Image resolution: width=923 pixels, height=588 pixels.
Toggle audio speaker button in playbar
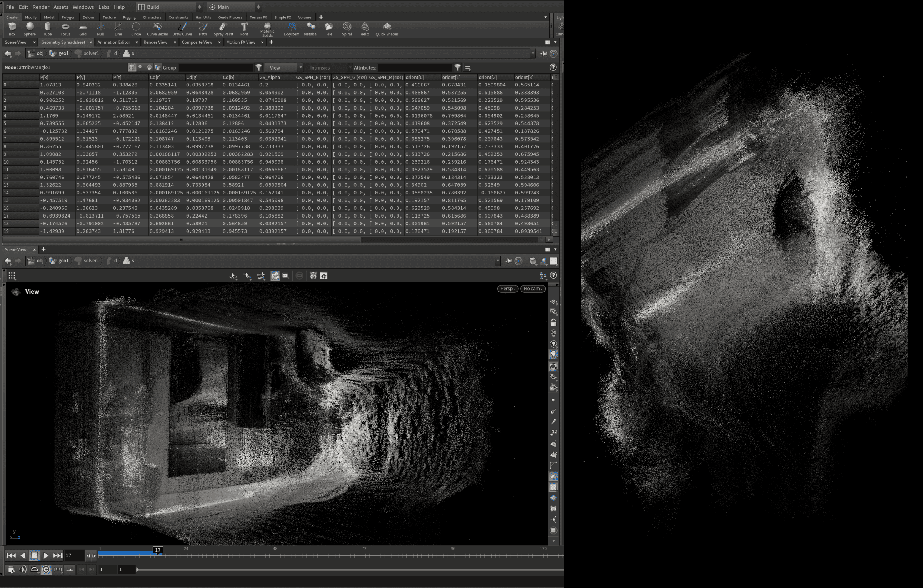pos(23,569)
